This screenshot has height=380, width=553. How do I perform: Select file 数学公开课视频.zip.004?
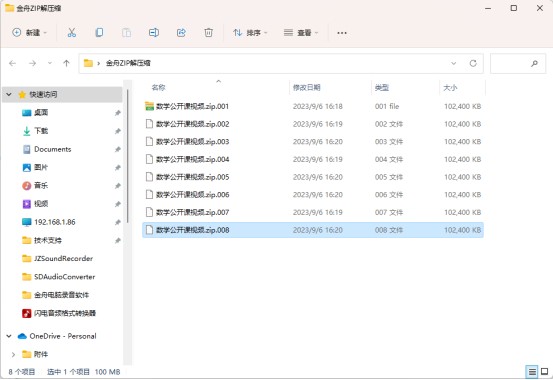[193, 159]
